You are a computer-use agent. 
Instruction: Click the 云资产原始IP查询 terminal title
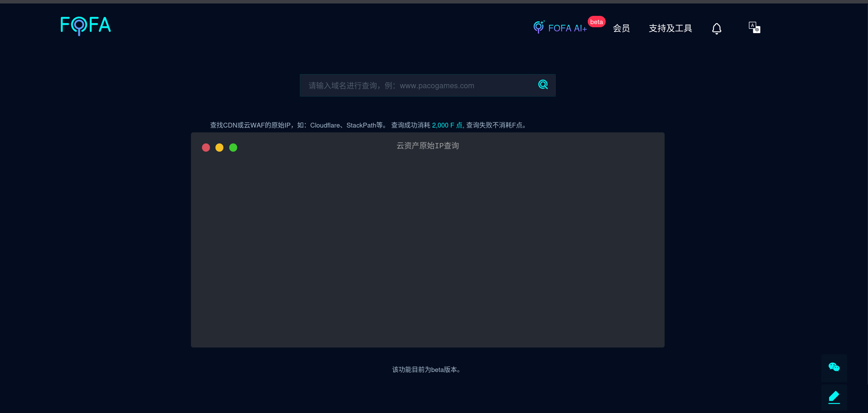click(427, 146)
